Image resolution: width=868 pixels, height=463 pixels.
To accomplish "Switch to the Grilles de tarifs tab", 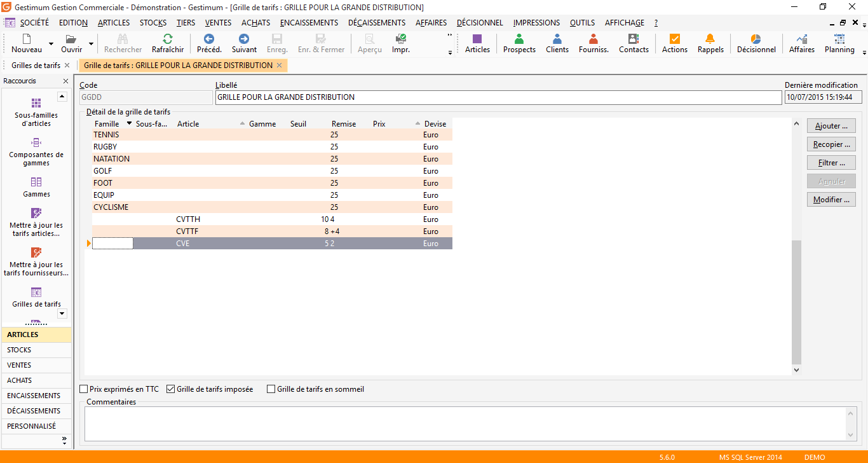I will click(36, 66).
